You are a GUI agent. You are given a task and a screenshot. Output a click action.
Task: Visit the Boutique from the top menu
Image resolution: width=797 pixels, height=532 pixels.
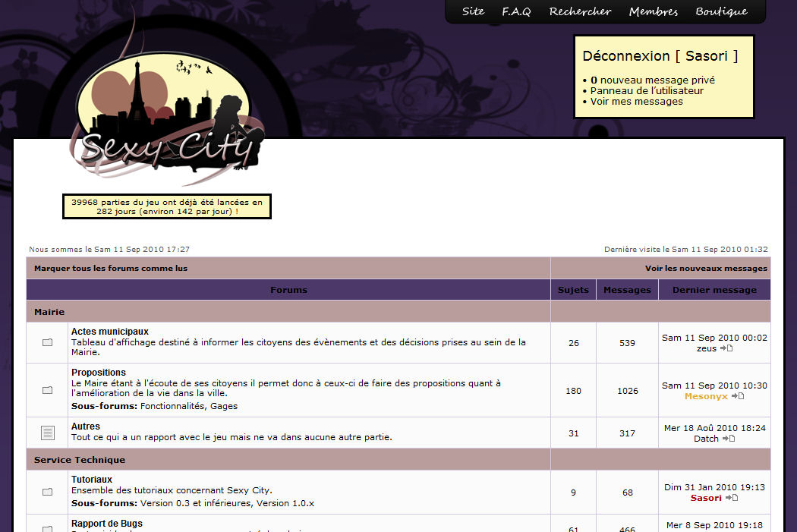(721, 11)
